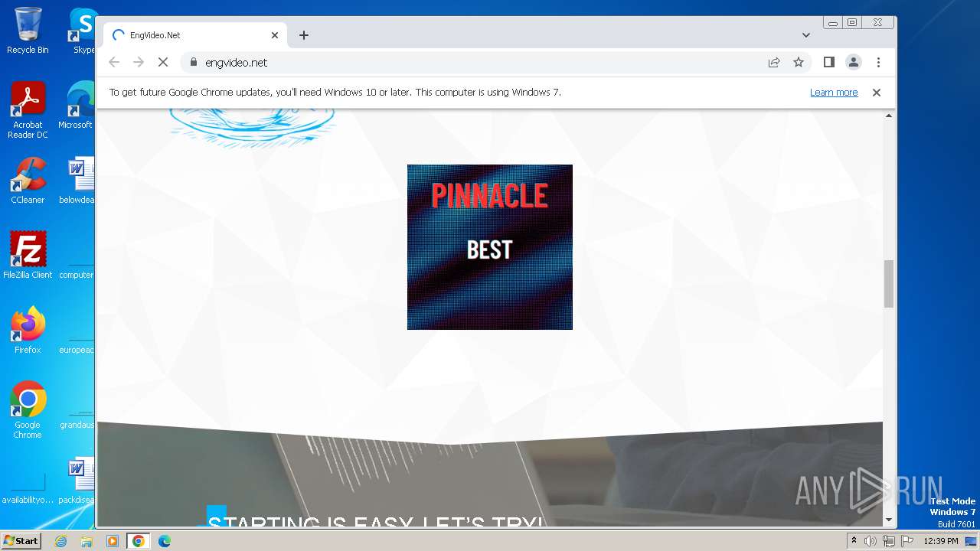The width and height of the screenshot is (980, 551).
Task: Open Edge from the taskbar
Action: pyautogui.click(x=164, y=541)
